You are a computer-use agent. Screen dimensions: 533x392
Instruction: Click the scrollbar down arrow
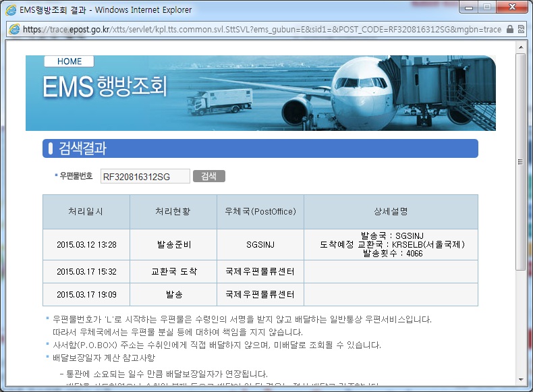pyautogui.click(x=521, y=380)
